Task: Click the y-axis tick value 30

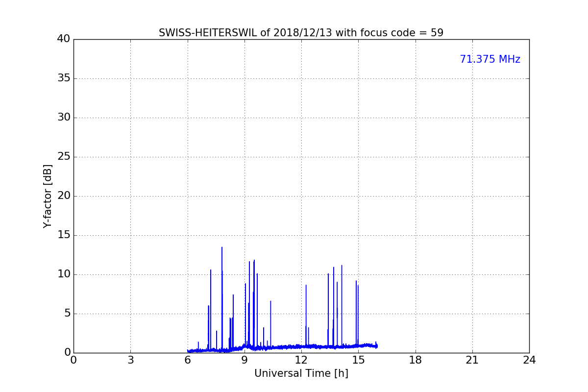Action: 64,118
